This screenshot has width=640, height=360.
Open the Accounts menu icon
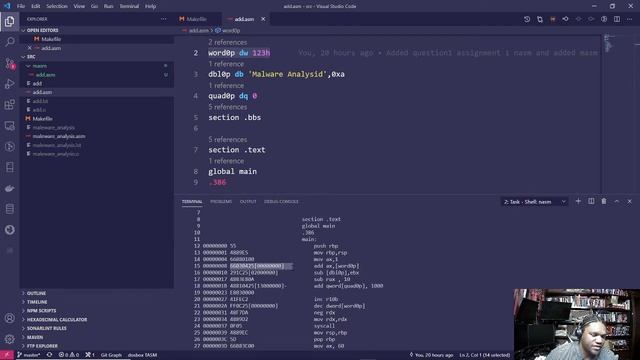9,318
